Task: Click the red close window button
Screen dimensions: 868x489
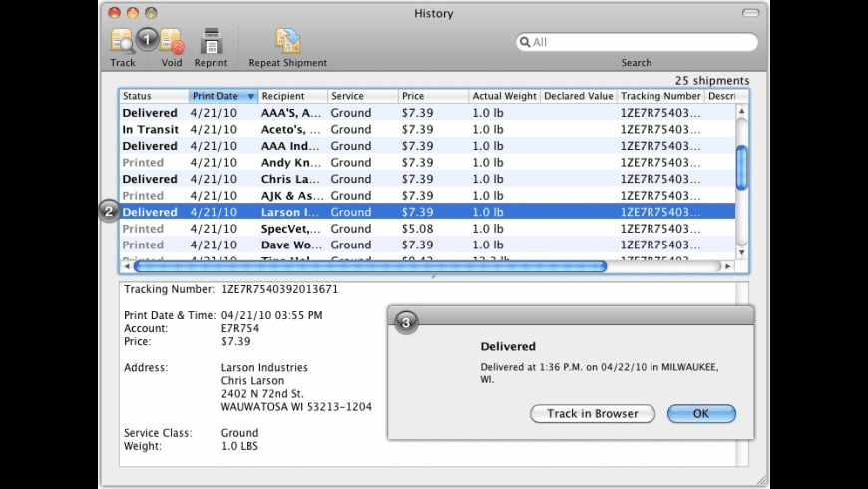Action: pyautogui.click(x=115, y=13)
